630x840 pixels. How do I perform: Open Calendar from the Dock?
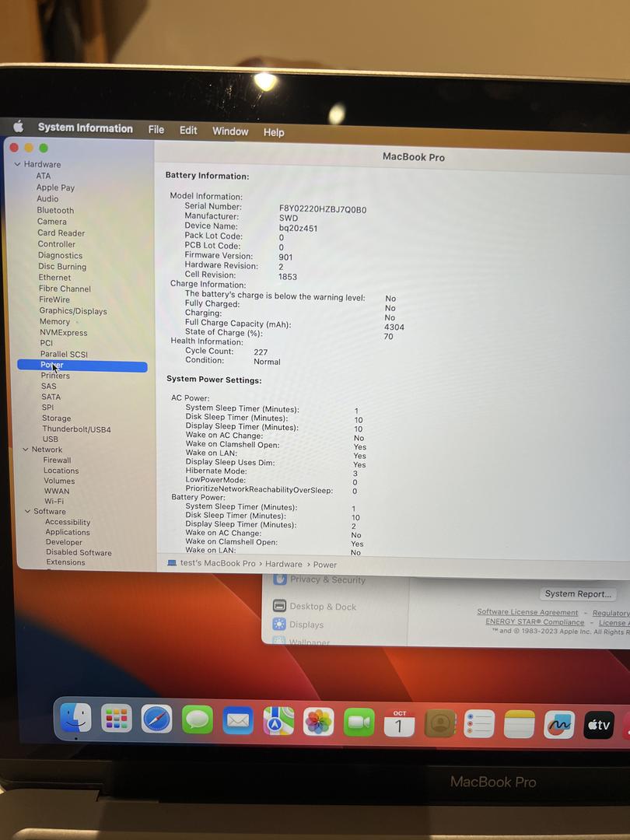coord(399,722)
